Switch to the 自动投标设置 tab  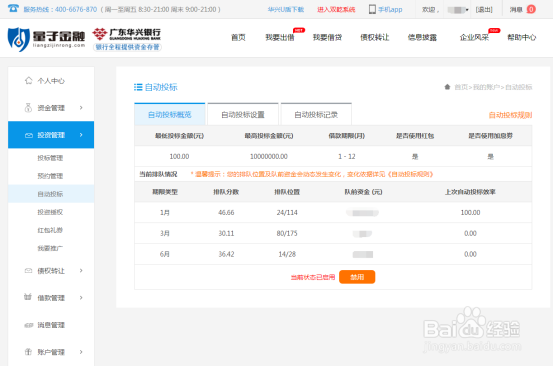coord(243,114)
